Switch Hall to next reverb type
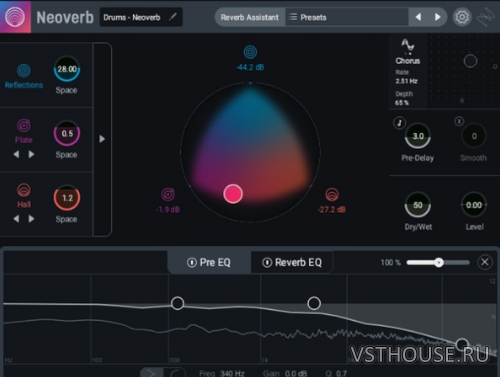 coord(31,219)
